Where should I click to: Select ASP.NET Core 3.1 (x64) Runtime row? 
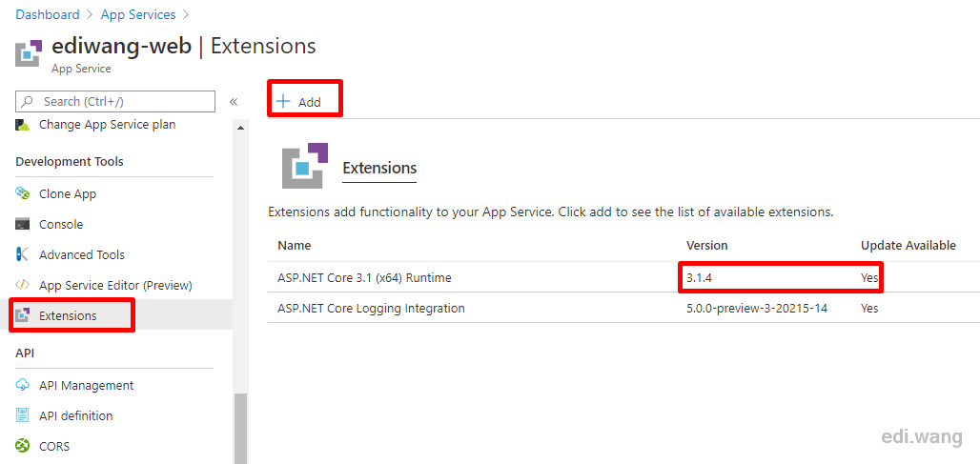(623, 278)
